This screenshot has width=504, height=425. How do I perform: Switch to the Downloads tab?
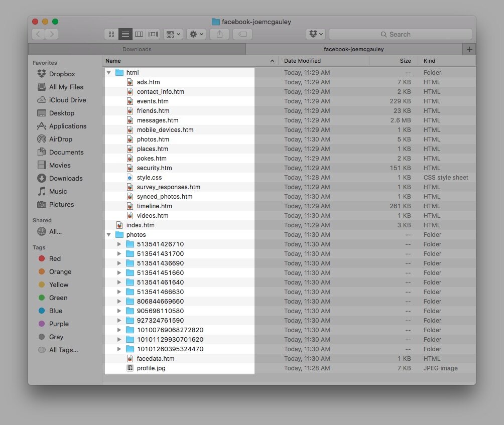pyautogui.click(x=136, y=49)
